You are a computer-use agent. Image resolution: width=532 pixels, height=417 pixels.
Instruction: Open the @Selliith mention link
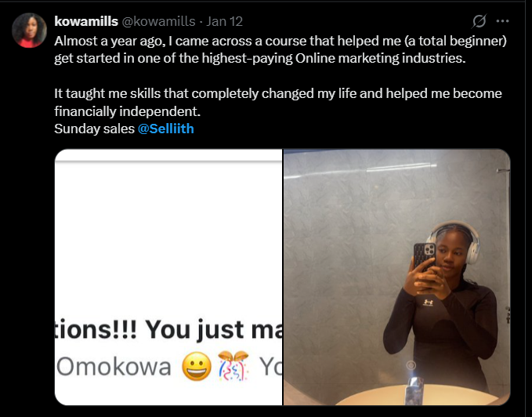[165, 129]
